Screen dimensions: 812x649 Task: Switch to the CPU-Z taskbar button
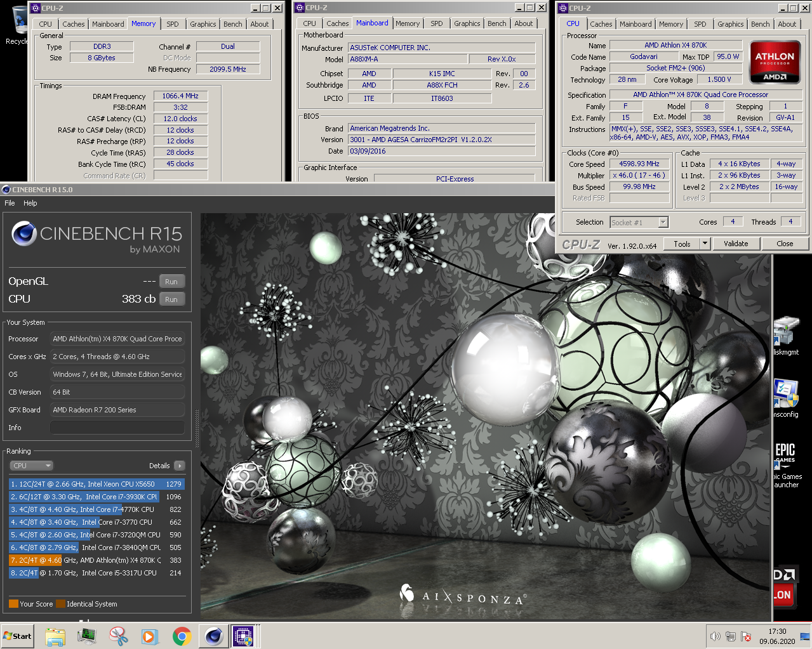point(244,636)
